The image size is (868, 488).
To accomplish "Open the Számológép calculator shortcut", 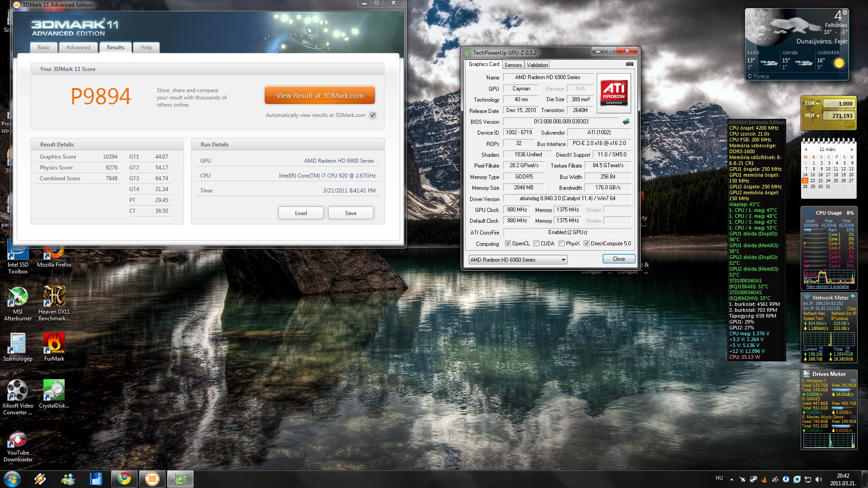I will pyautogui.click(x=18, y=347).
